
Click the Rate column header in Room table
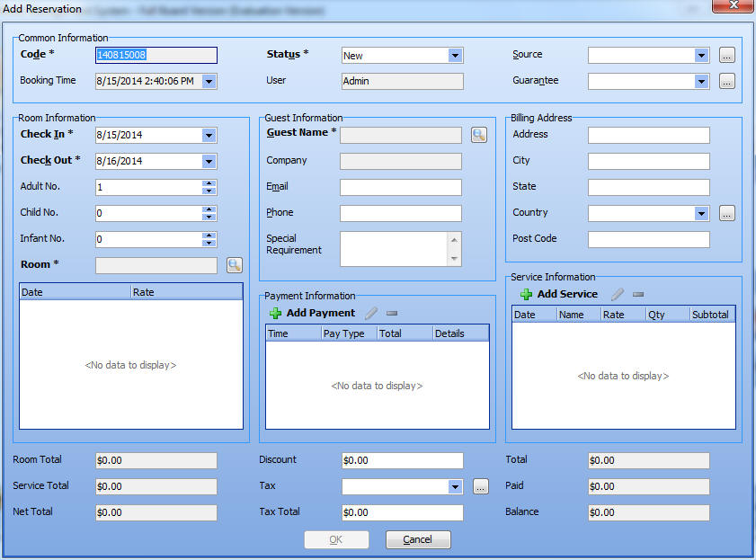(x=186, y=292)
